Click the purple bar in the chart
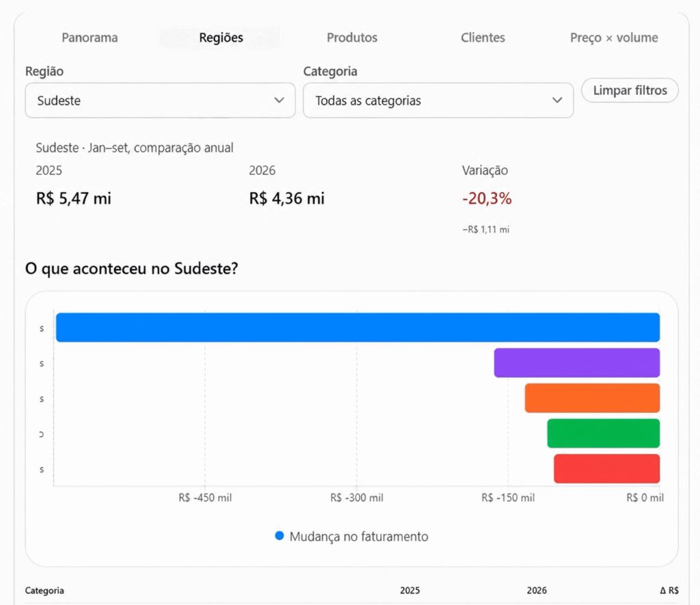The height and width of the screenshot is (605, 700). [577, 362]
